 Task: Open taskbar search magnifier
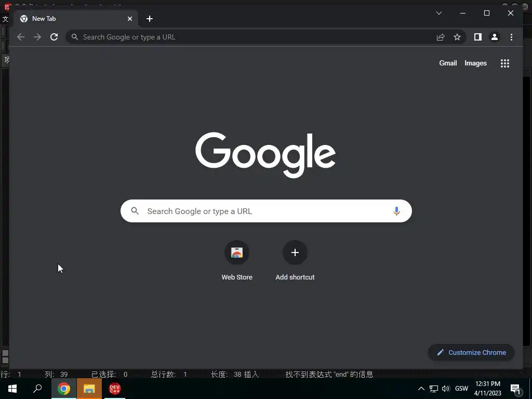(37, 389)
